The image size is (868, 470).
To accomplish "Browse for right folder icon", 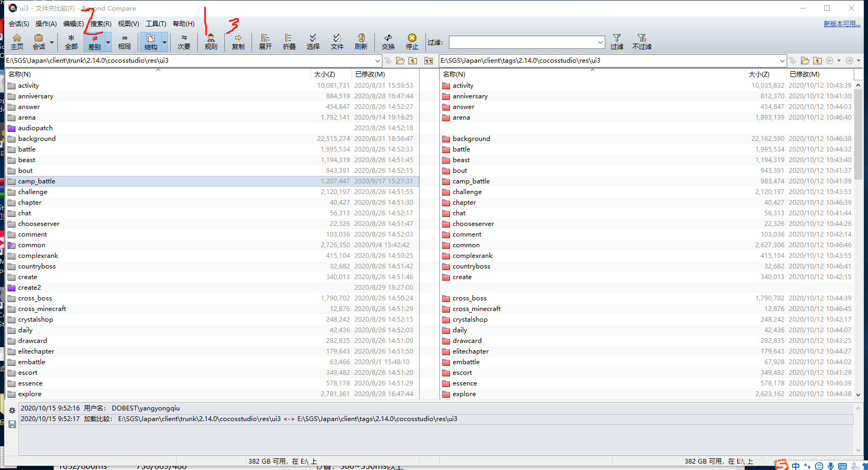I will (805, 61).
